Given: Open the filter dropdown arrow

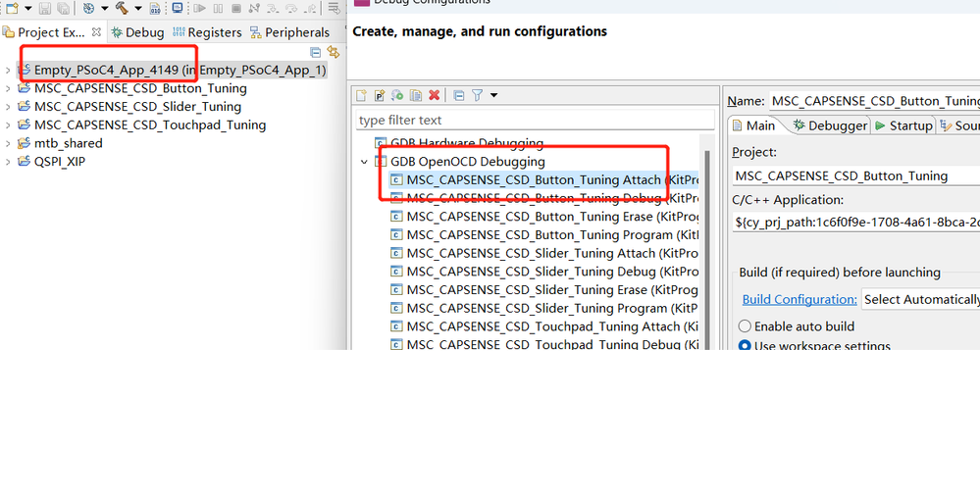Looking at the screenshot, I should [493, 95].
